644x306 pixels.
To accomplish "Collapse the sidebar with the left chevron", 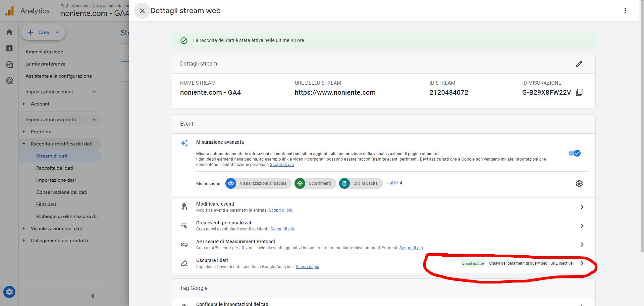I will 92,296.
